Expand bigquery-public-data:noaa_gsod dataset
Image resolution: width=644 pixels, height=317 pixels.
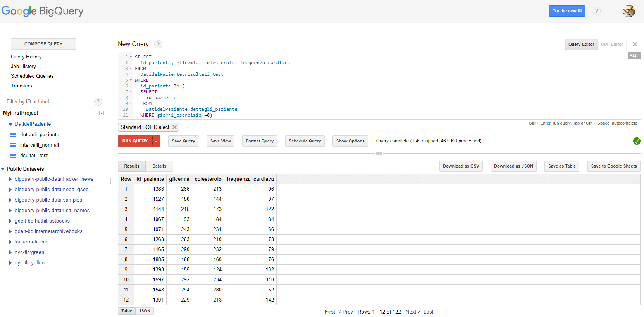click(10, 190)
